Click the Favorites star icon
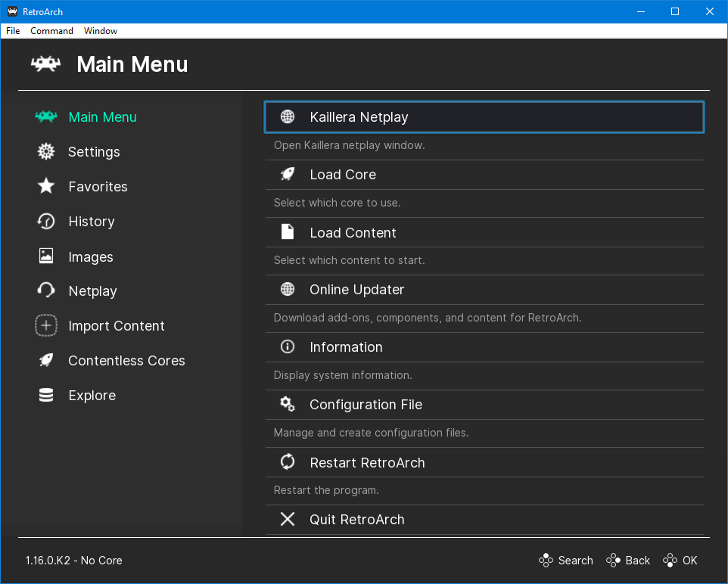This screenshot has height=584, width=728. (x=46, y=186)
